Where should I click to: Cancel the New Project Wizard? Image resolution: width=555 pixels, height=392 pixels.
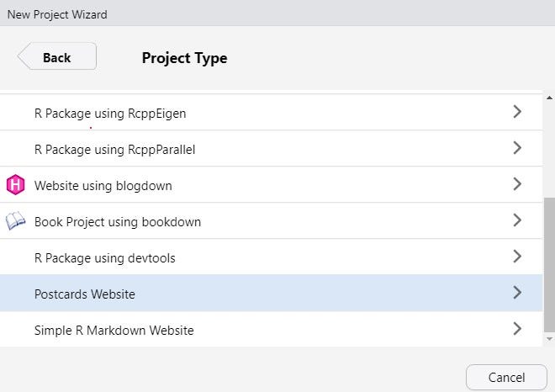(x=506, y=377)
